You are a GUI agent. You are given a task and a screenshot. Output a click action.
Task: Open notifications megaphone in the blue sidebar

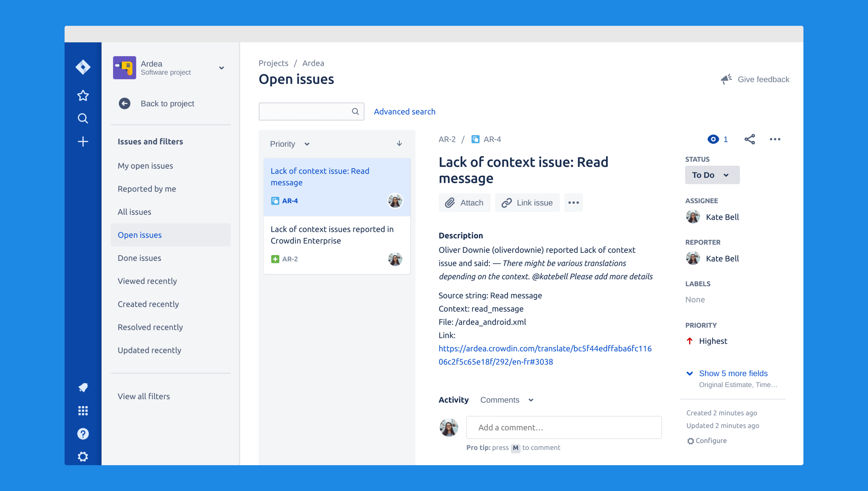tap(83, 387)
